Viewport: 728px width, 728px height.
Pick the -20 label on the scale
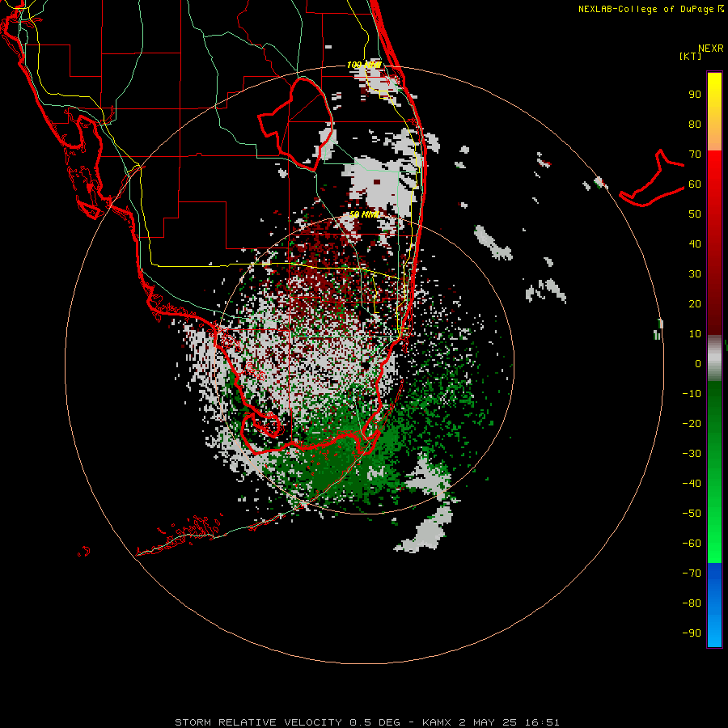coord(692,424)
